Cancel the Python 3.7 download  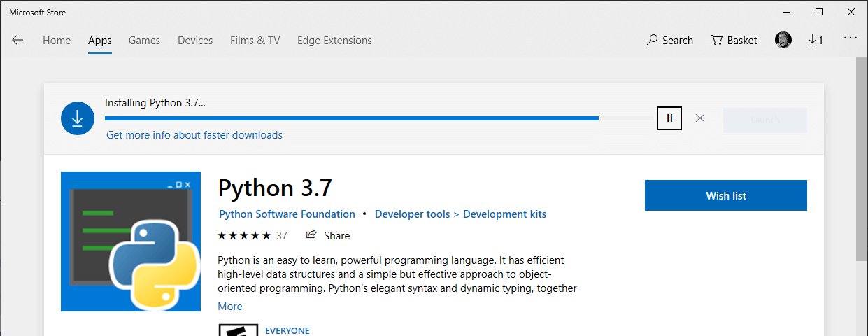[699, 118]
